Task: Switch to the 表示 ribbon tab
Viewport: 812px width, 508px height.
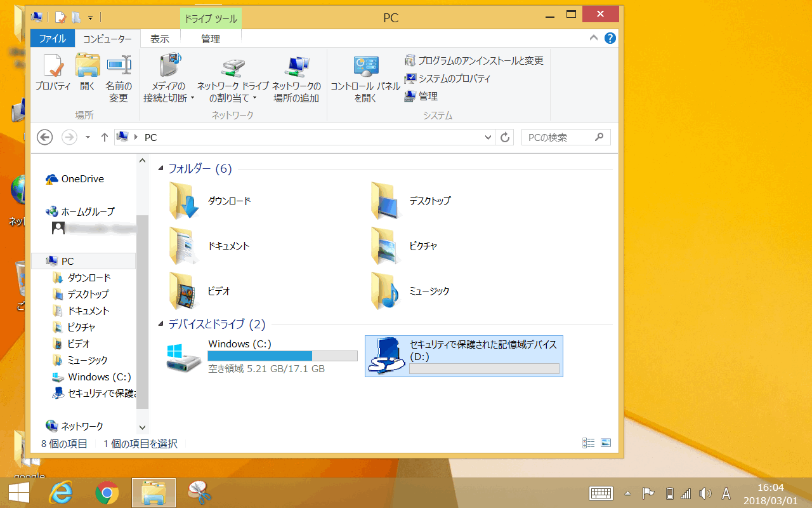Action: (160, 39)
